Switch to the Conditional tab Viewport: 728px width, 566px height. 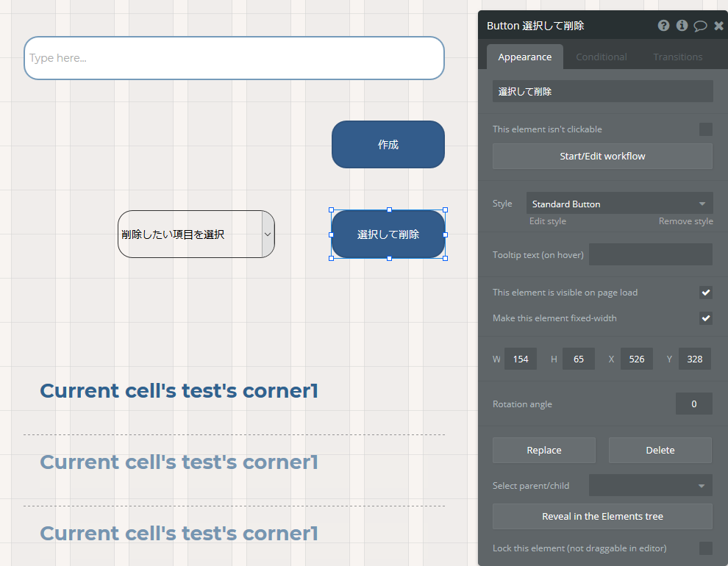(602, 57)
